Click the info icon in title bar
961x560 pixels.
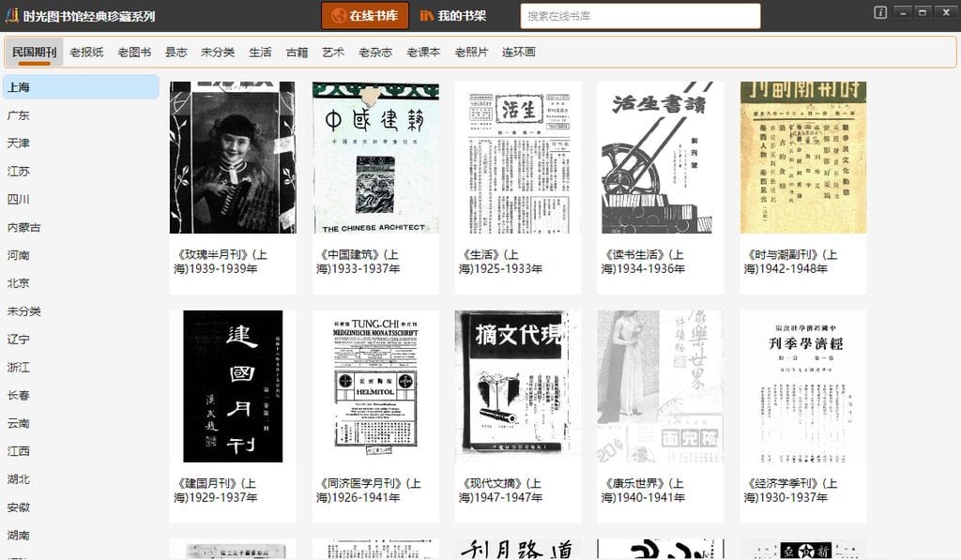[880, 12]
